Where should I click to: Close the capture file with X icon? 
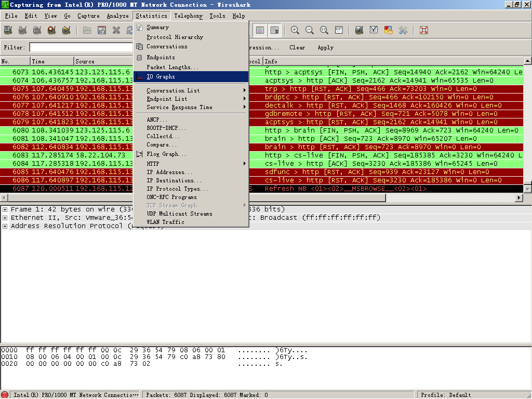point(116,30)
